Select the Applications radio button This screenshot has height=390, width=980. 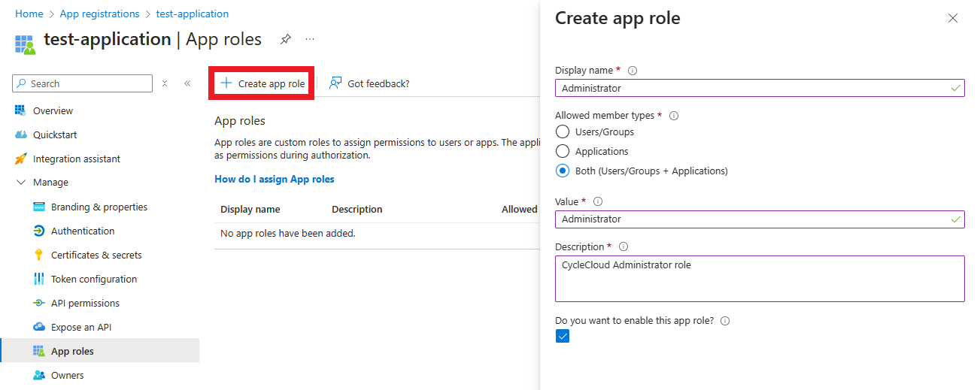(x=563, y=151)
